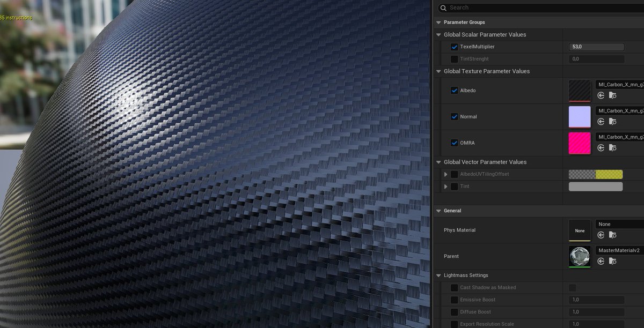
Task: Expand the AlbedoUVTilingOffset vector row
Action: [x=445, y=174]
